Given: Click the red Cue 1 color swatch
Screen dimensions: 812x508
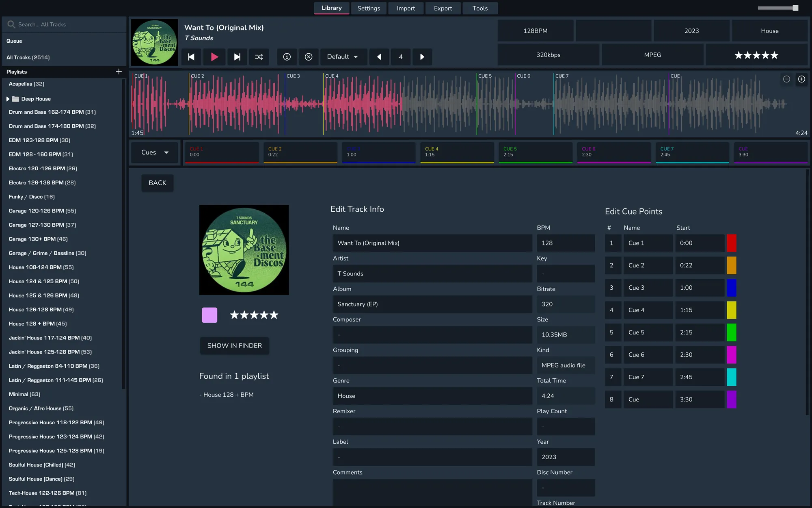Looking at the screenshot, I should (x=731, y=243).
